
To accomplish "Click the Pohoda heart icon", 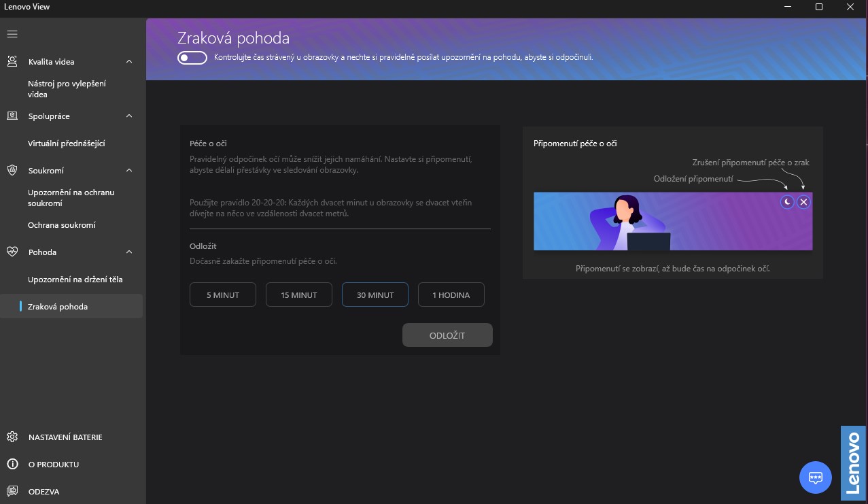I will click(x=12, y=252).
